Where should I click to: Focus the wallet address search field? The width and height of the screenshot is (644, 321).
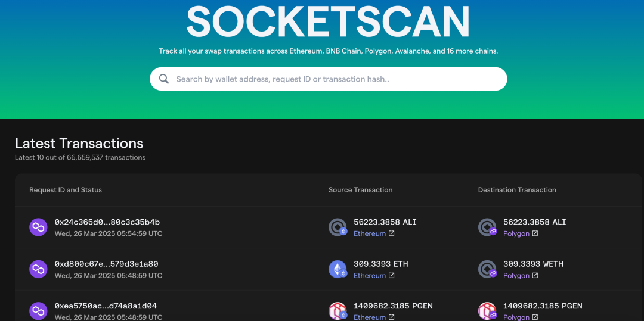[334, 79]
